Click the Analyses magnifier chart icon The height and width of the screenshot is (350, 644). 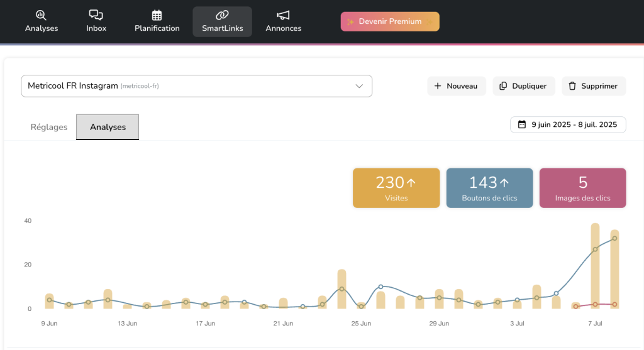[41, 15]
